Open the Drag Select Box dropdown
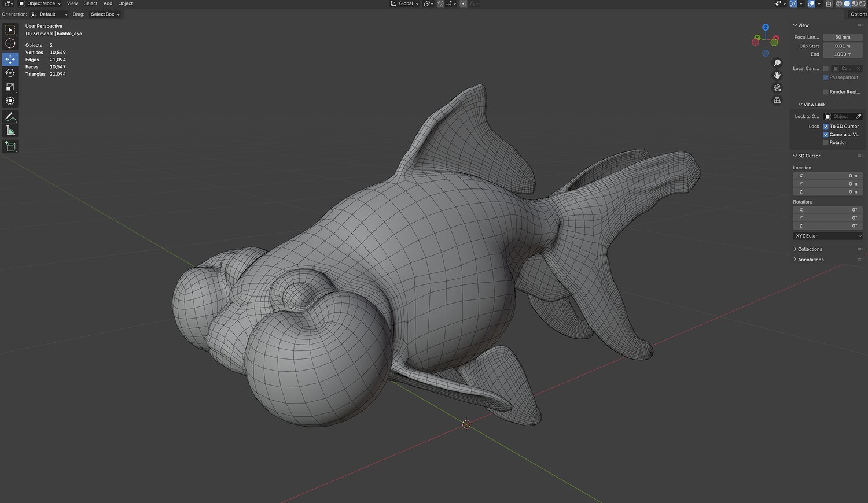868x503 pixels. pos(105,14)
